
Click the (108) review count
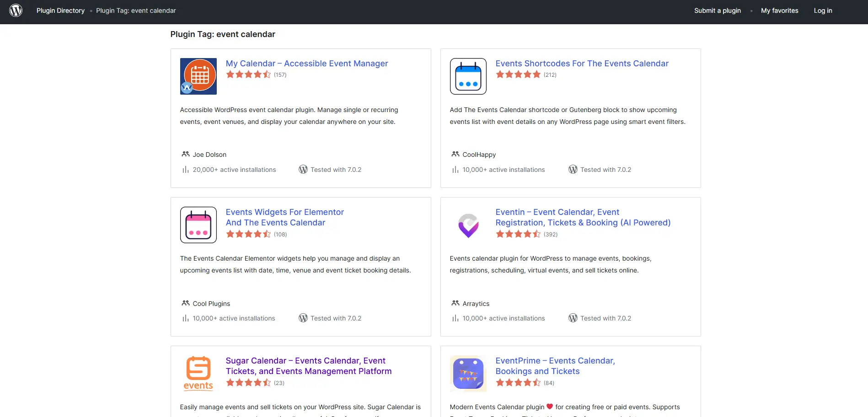pyautogui.click(x=280, y=235)
